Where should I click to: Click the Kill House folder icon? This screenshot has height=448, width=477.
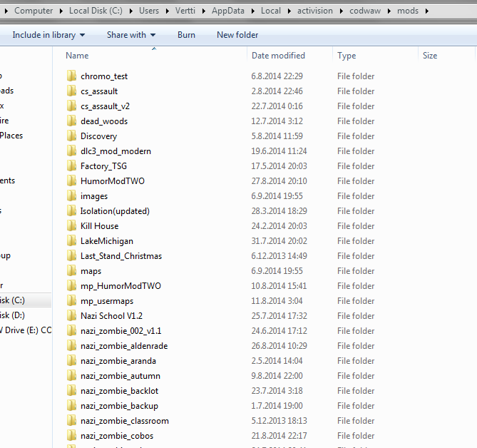point(71,225)
